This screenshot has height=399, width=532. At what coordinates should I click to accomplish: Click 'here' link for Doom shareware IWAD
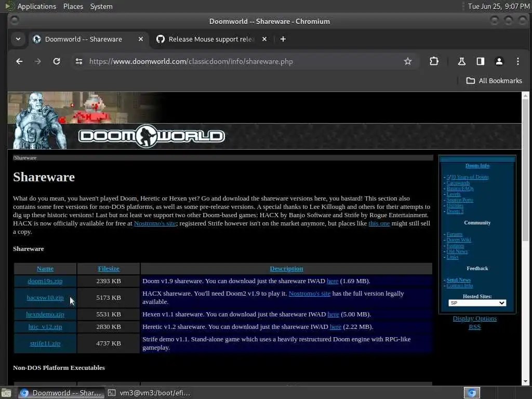coord(332,281)
